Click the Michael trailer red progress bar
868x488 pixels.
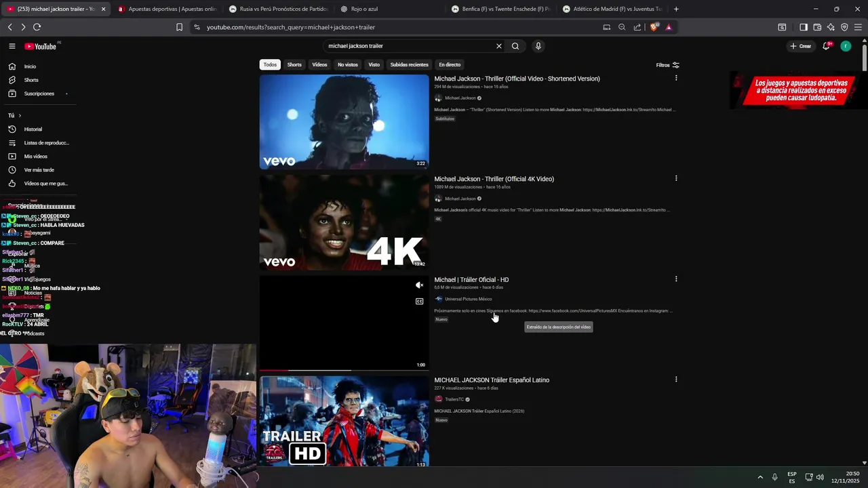(274, 370)
